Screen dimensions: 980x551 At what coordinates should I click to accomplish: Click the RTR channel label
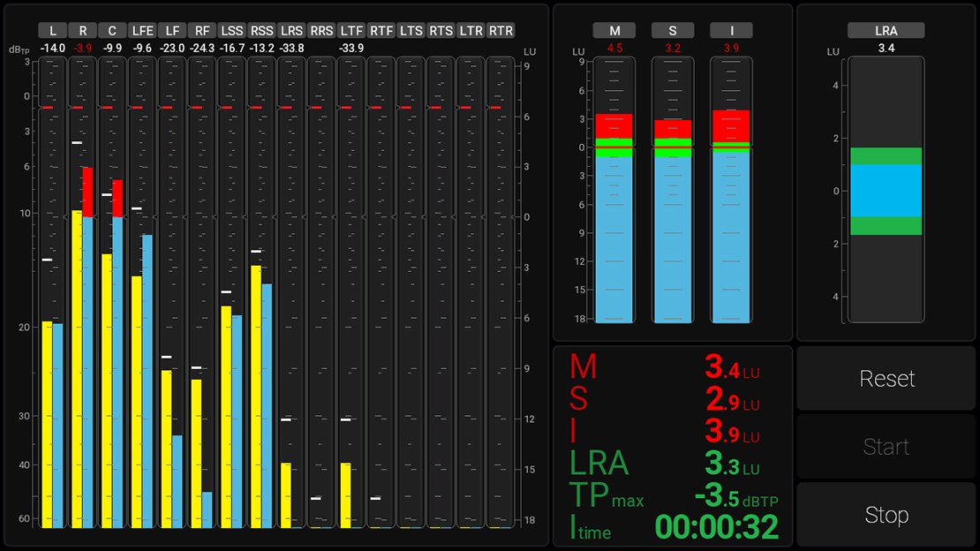pyautogui.click(x=501, y=29)
